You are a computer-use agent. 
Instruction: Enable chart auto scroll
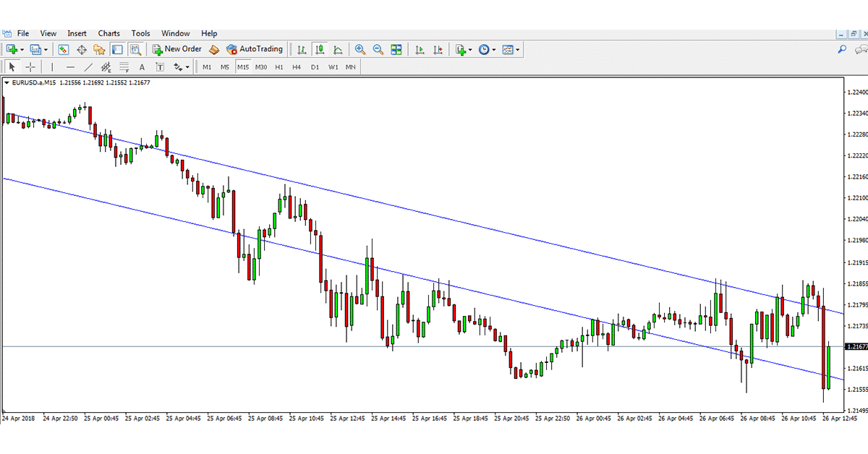pos(420,49)
